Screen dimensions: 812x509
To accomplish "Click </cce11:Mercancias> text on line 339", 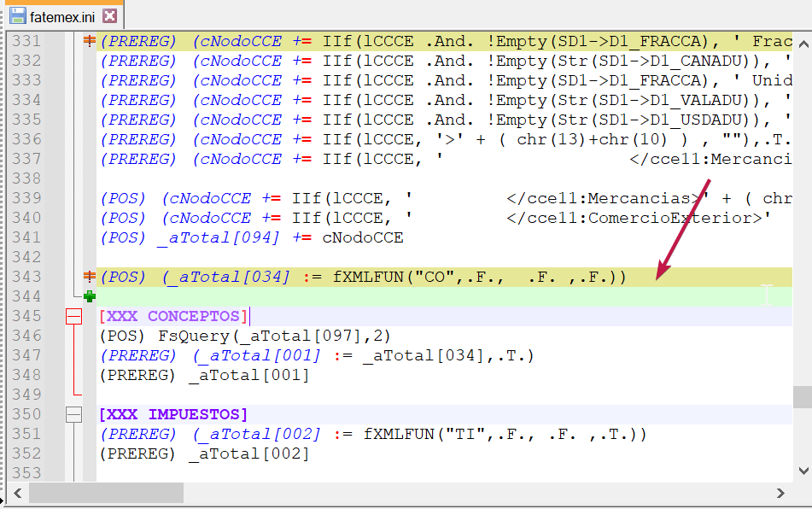I will [604, 198].
